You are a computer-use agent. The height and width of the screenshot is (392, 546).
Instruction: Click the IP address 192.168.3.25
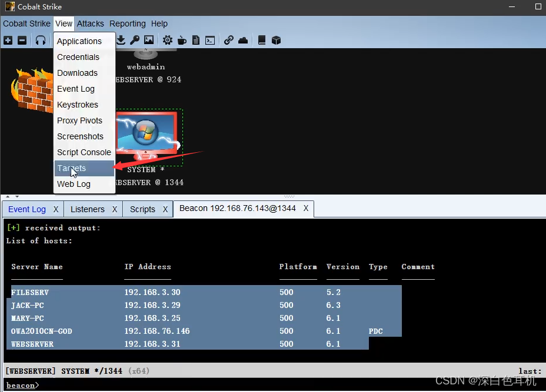tap(152, 318)
